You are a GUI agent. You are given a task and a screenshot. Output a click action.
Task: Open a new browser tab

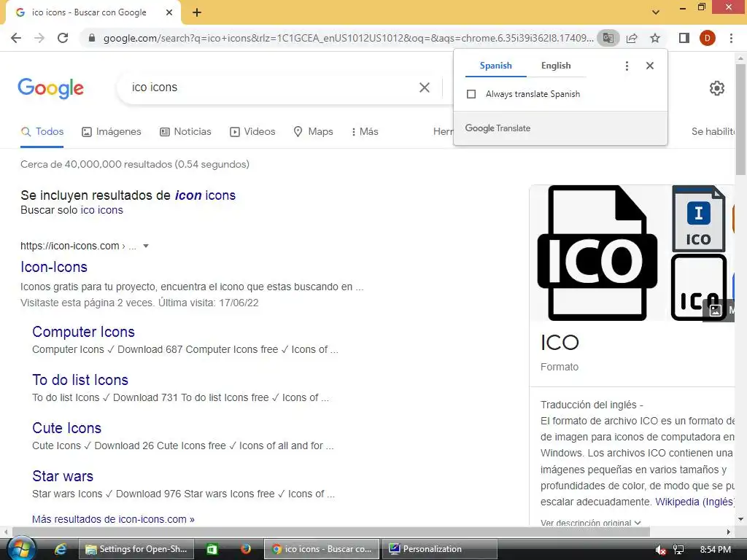pos(197,12)
